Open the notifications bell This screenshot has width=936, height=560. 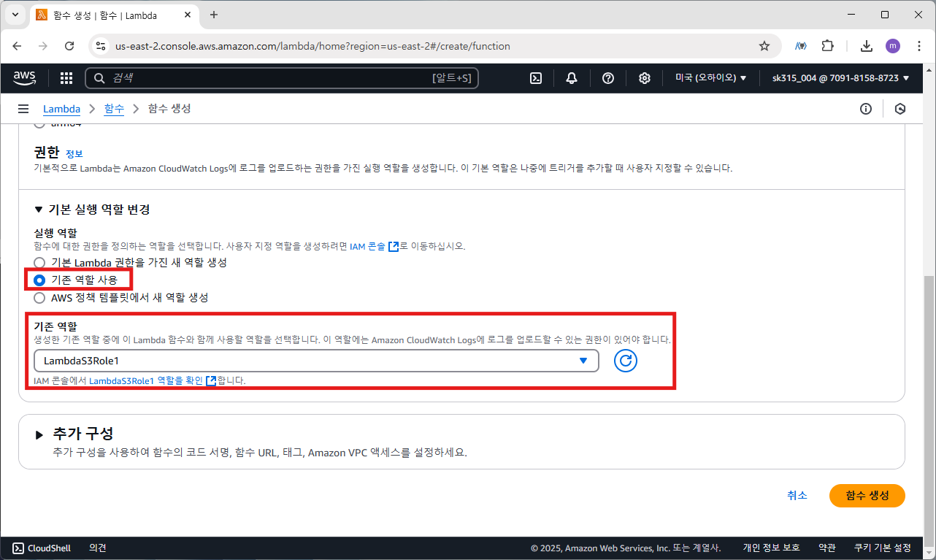572,78
